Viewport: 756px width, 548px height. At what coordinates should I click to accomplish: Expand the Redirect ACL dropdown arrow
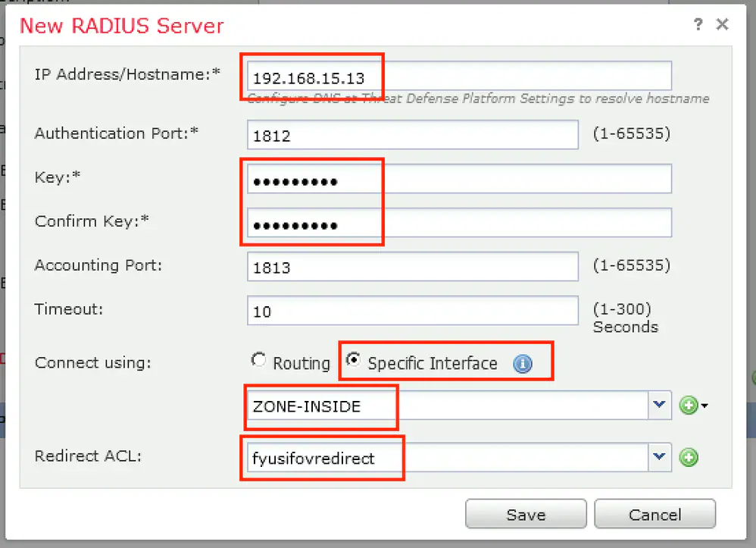(659, 457)
